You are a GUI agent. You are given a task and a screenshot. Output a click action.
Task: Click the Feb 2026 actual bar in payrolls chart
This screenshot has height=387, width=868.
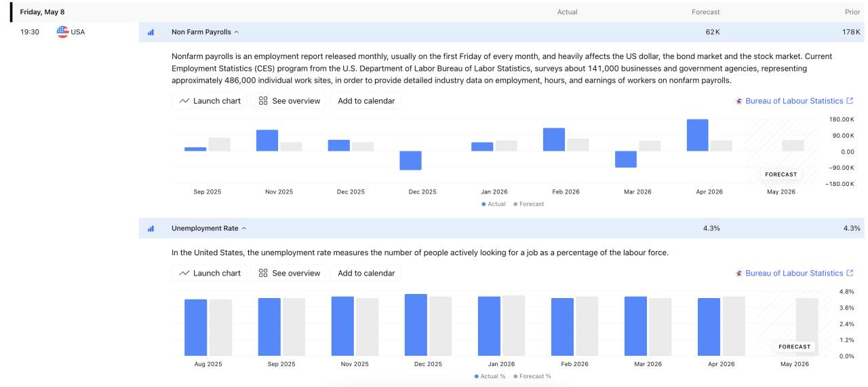[554, 139]
